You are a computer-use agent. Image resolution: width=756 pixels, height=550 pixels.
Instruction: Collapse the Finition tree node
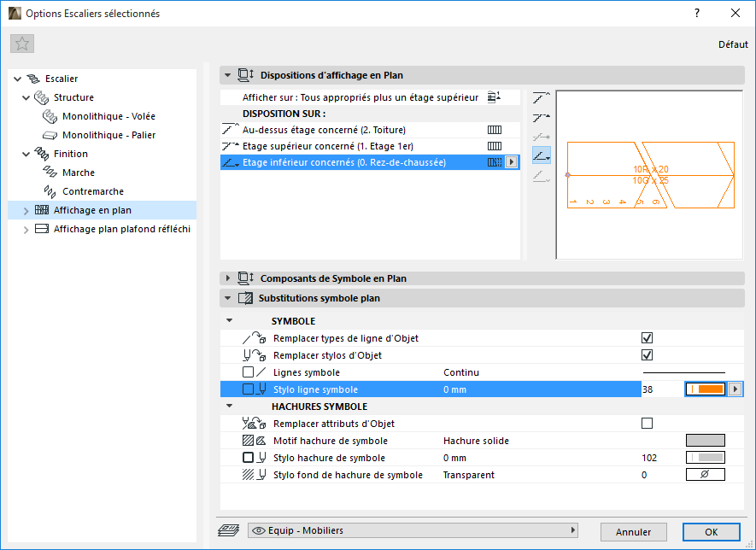26,154
